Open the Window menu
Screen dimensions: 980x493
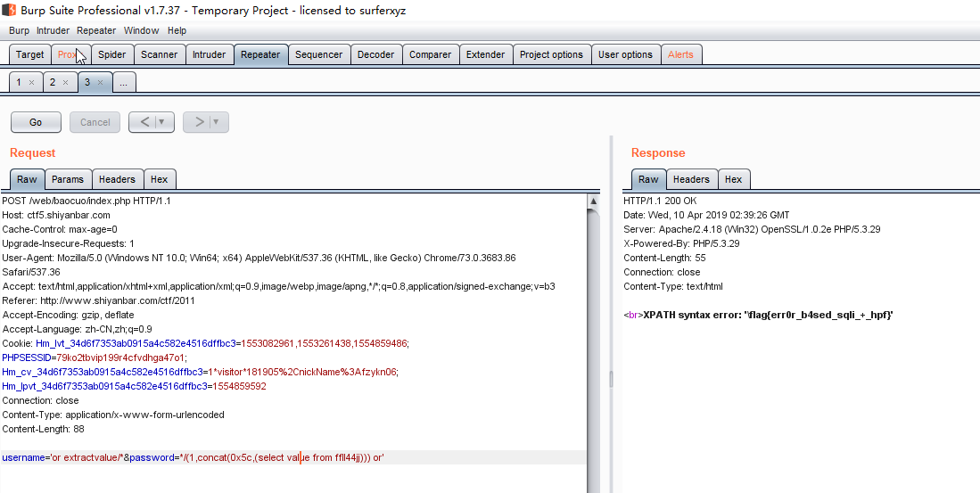(x=141, y=30)
